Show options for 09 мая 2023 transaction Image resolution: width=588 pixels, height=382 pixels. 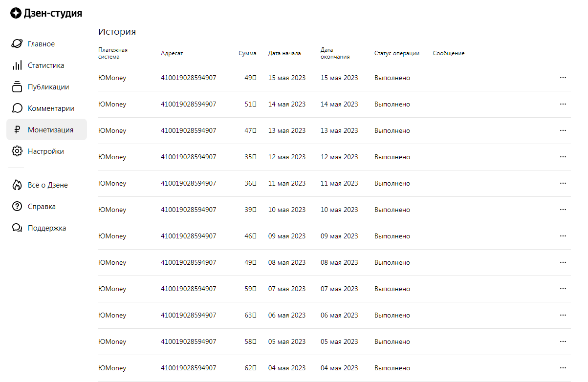[563, 236]
